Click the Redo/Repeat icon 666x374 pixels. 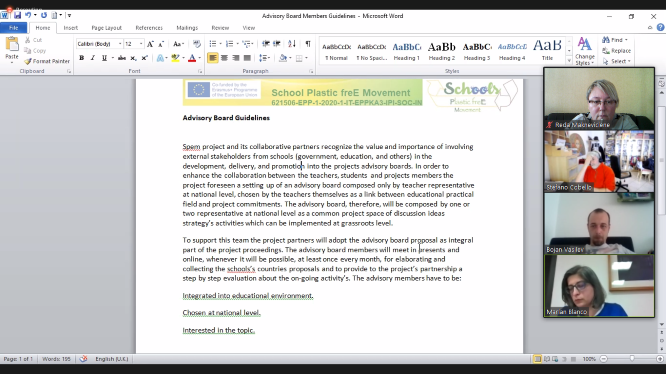[44, 15]
